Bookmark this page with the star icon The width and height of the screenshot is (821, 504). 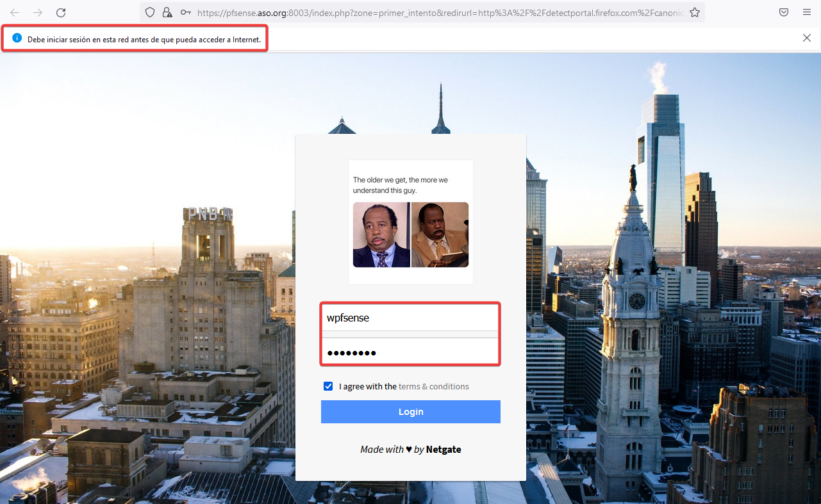695,12
